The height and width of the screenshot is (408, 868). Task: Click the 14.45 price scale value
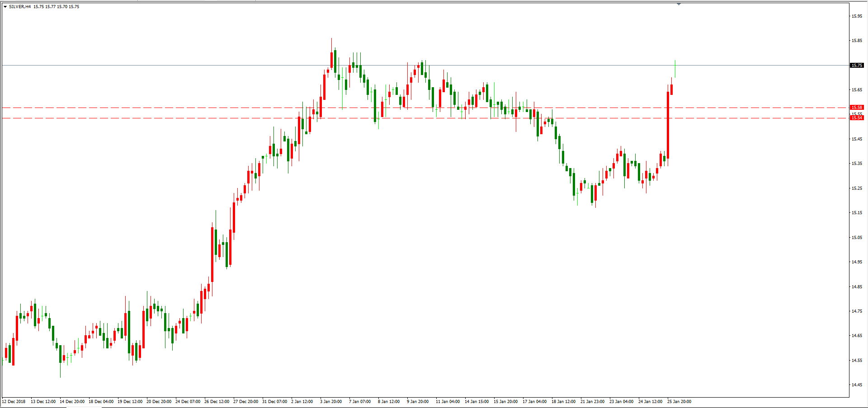857,385
